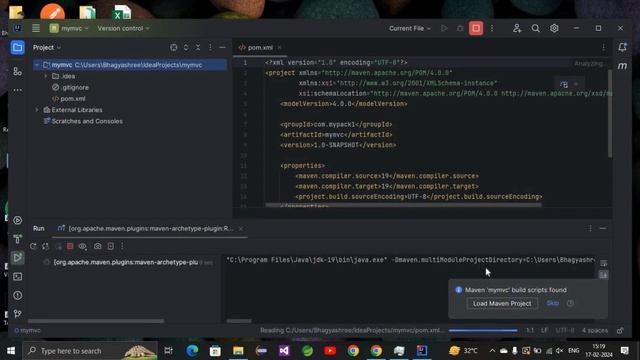Image resolution: width=640 pixels, height=360 pixels.
Task: Click the editor horizontal scrollbar
Action: pos(403,205)
